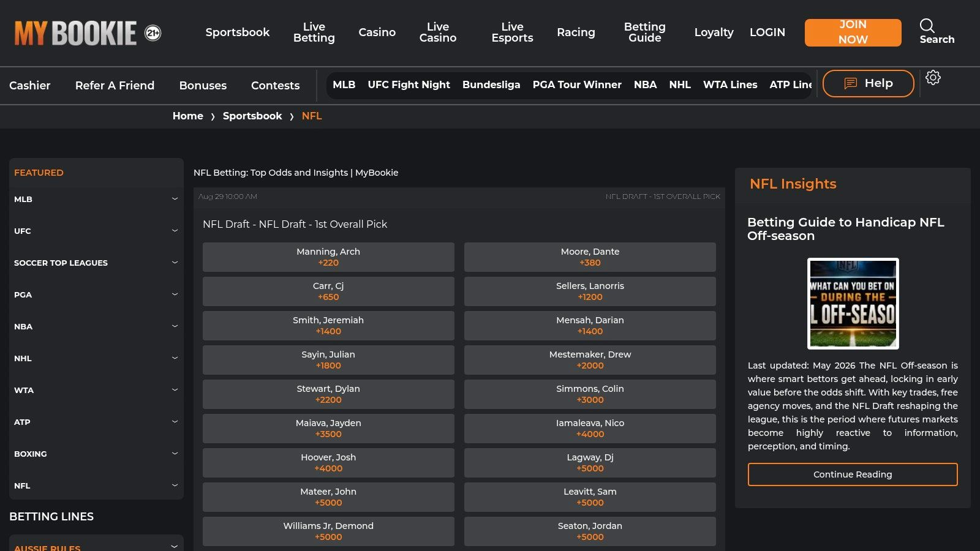This screenshot has width=980, height=551.
Task: Expand the NHL featured section
Action: (x=96, y=358)
